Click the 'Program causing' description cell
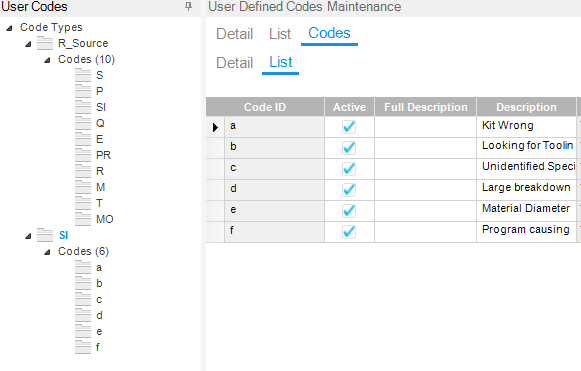 [x=526, y=232]
